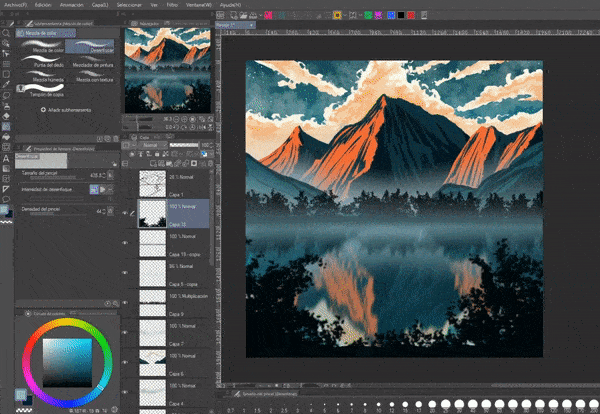Hide layer Capa 19 - copia
The width and height of the screenshot is (600, 414).
125,243
